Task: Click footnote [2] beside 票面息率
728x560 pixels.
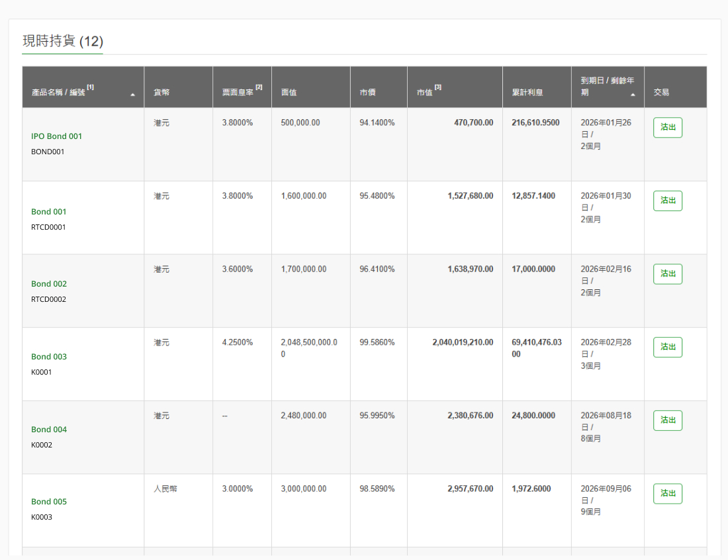Action: (259, 87)
